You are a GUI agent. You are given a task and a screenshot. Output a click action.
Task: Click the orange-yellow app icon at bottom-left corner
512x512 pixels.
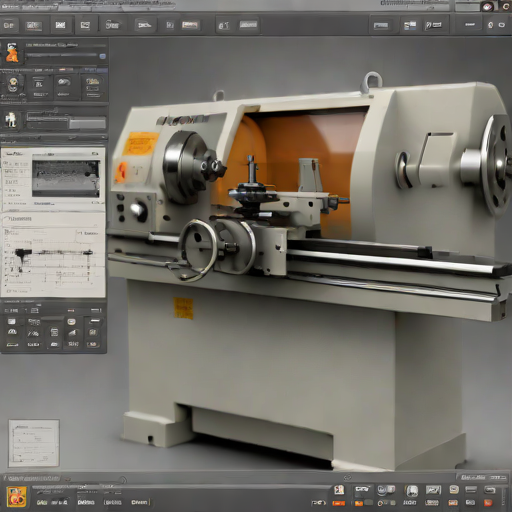(x=17, y=496)
